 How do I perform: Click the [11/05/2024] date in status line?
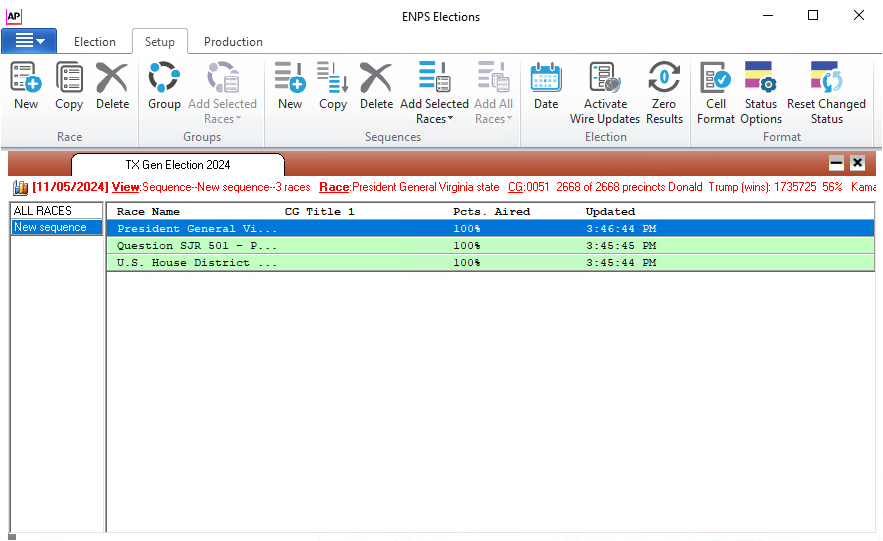(70, 187)
